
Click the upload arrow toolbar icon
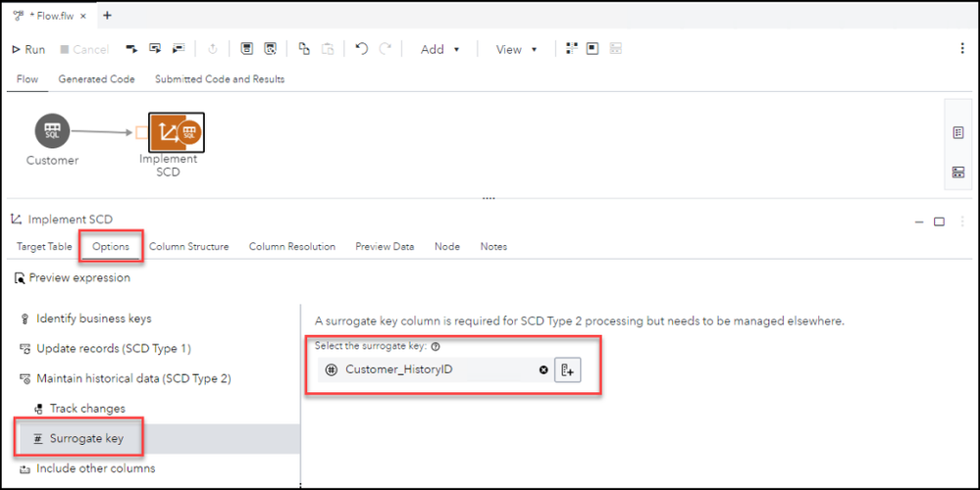click(x=213, y=49)
